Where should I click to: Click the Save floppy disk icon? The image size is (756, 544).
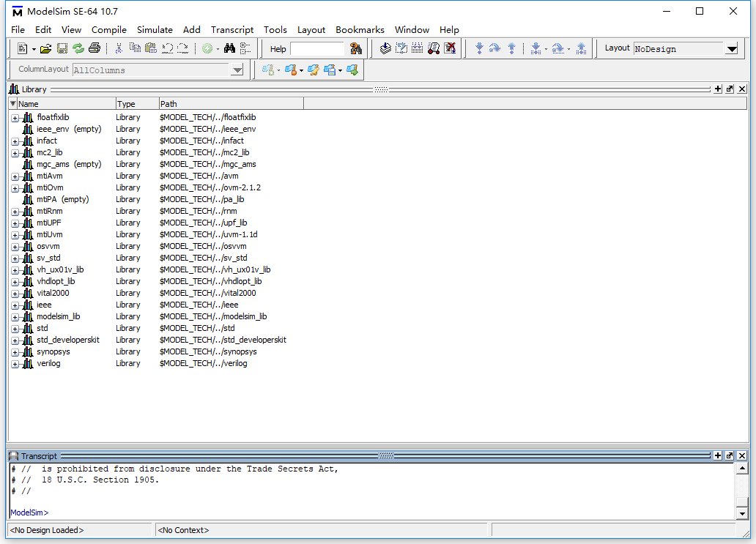click(62, 48)
